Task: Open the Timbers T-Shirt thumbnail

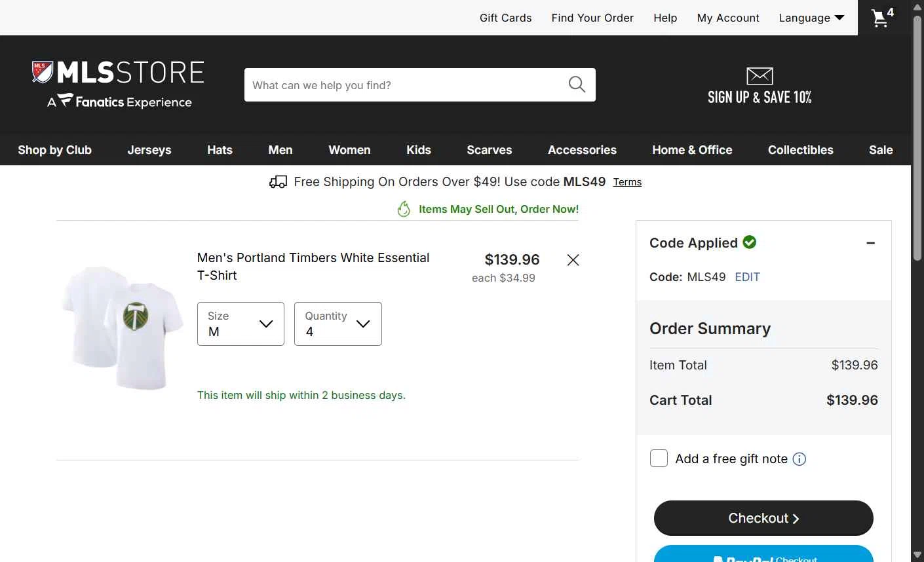Action: [x=122, y=328]
